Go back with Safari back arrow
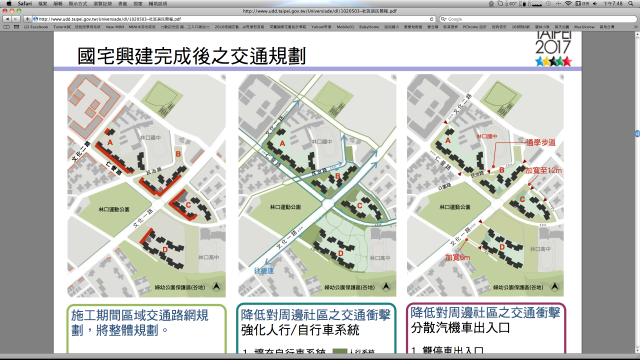The width and height of the screenshot is (640, 360). click(7, 19)
